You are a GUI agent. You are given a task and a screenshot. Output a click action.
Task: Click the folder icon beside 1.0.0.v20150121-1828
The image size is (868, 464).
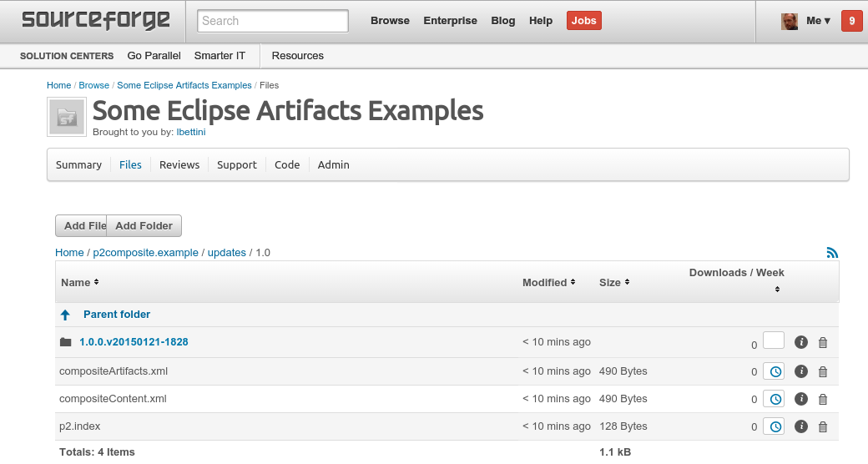pos(66,342)
